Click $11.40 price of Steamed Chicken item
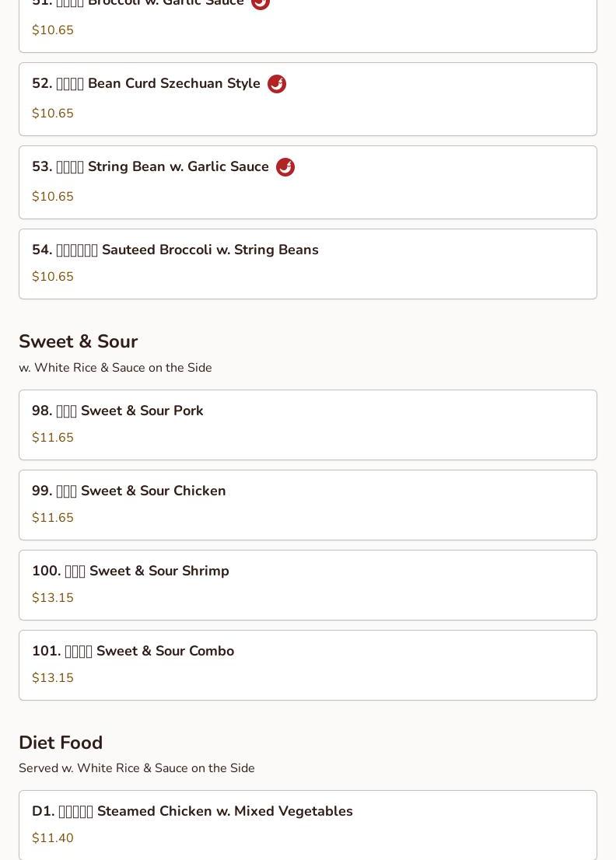This screenshot has height=860, width=616. tap(53, 838)
